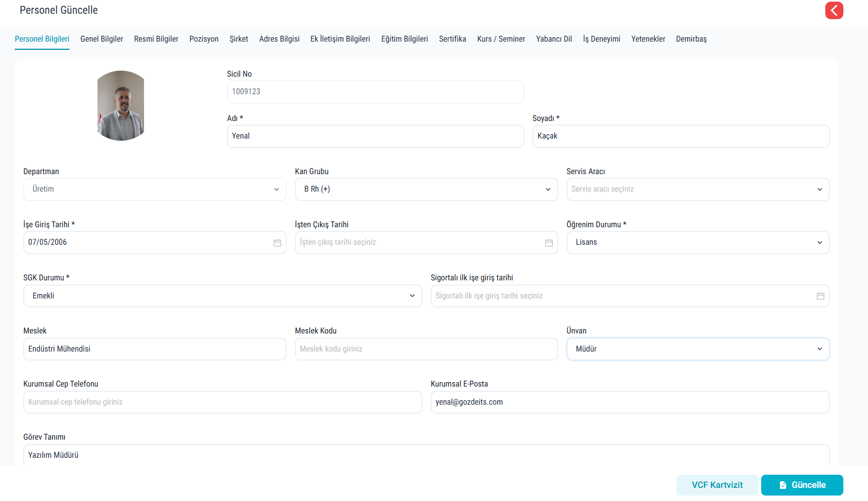
Task: Switch to Genel Bilgiler tab
Action: (102, 39)
